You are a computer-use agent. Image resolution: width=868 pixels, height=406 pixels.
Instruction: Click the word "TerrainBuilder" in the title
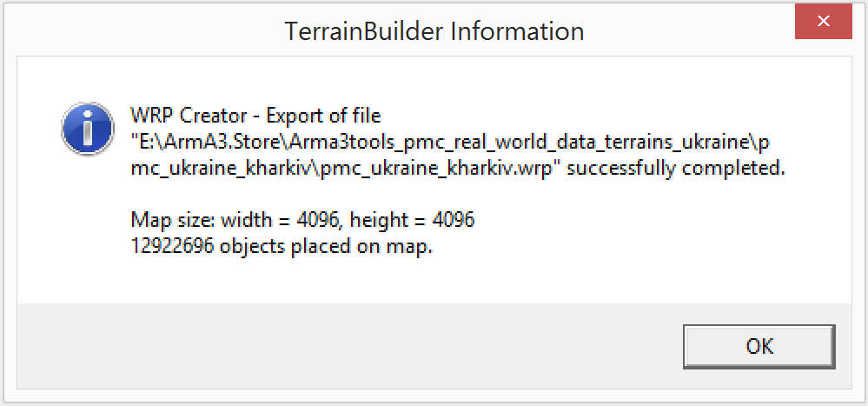point(364,31)
